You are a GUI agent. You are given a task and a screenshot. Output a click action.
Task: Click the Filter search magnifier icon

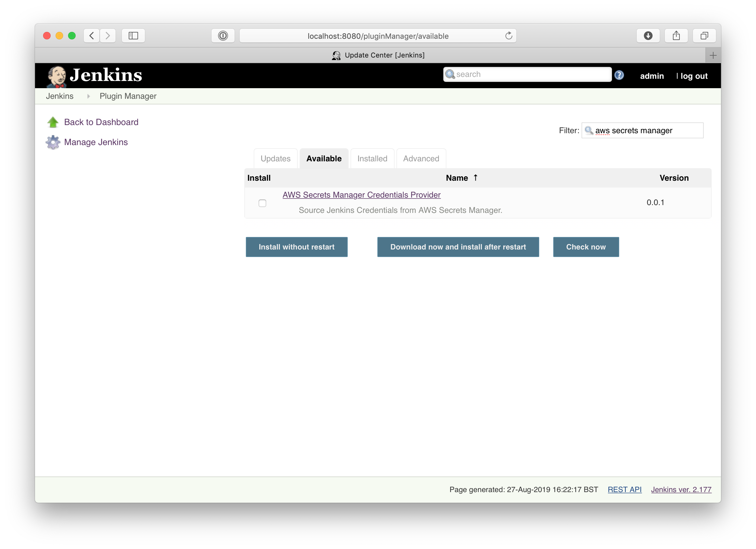(x=589, y=130)
